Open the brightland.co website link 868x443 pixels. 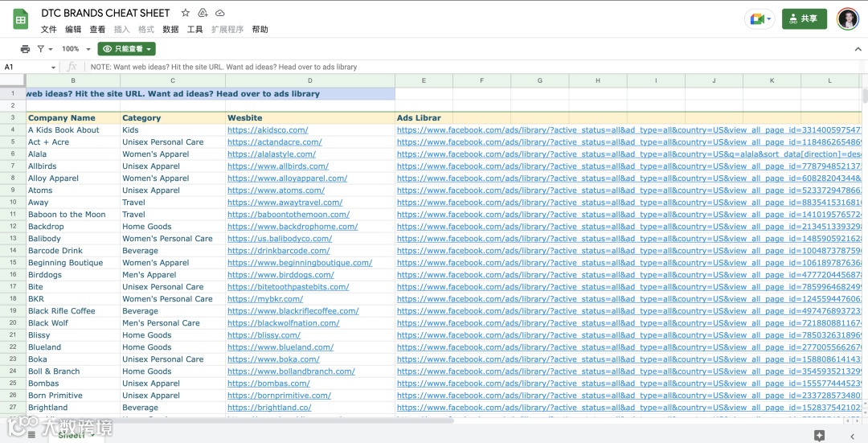[x=269, y=408]
